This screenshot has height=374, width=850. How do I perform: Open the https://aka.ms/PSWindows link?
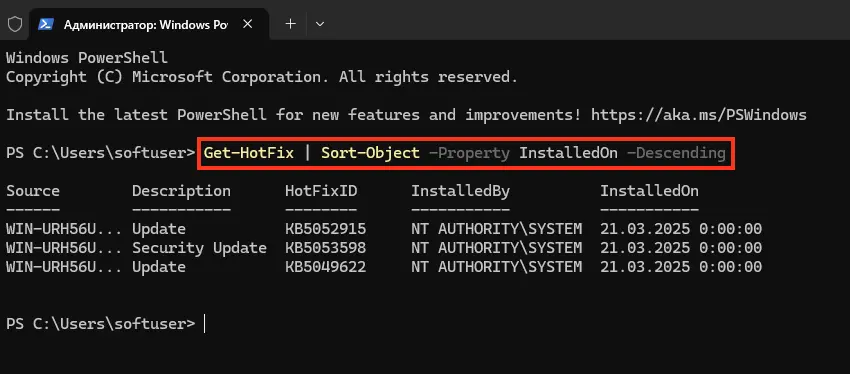[699, 115]
